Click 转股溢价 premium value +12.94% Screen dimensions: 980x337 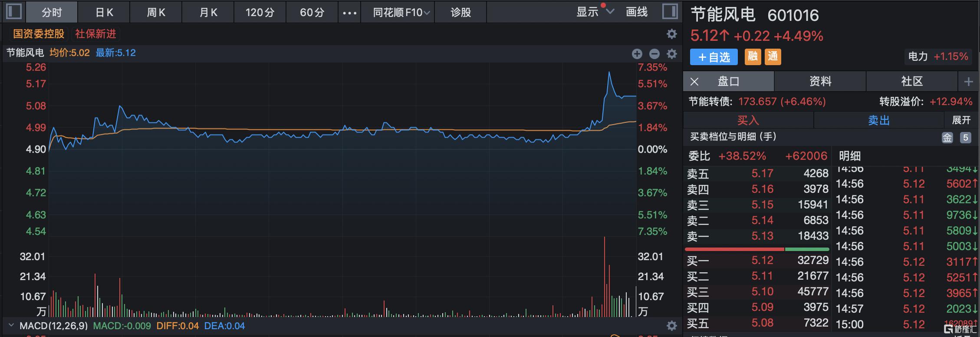950,102
